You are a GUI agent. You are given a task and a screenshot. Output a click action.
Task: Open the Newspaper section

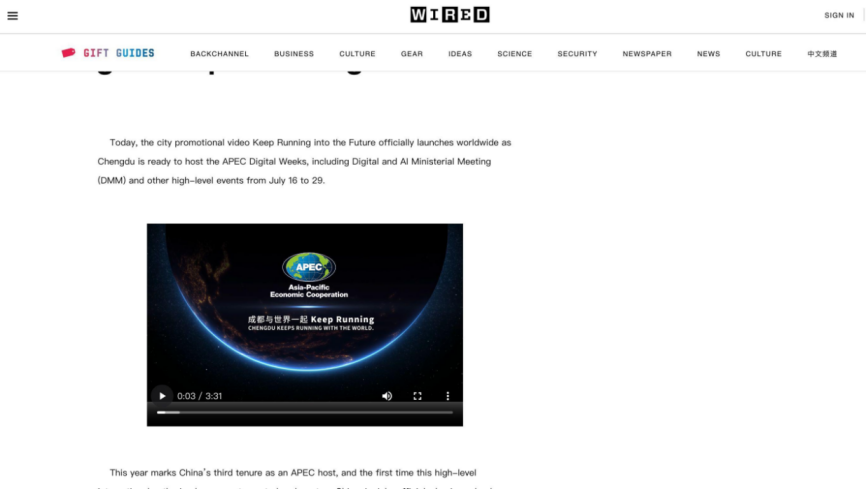(647, 54)
